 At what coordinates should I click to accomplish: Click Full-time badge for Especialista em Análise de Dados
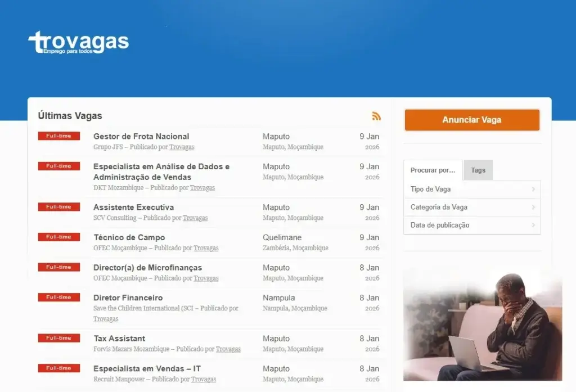pos(58,166)
